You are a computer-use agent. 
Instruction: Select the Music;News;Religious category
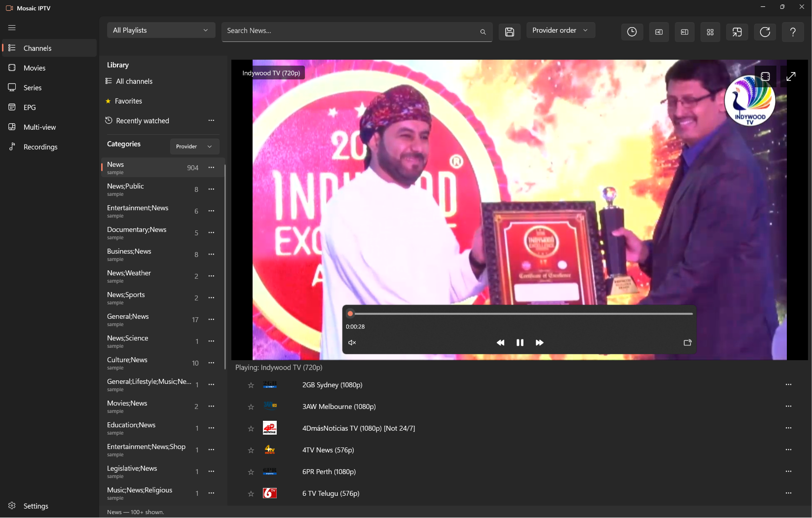click(x=162, y=493)
